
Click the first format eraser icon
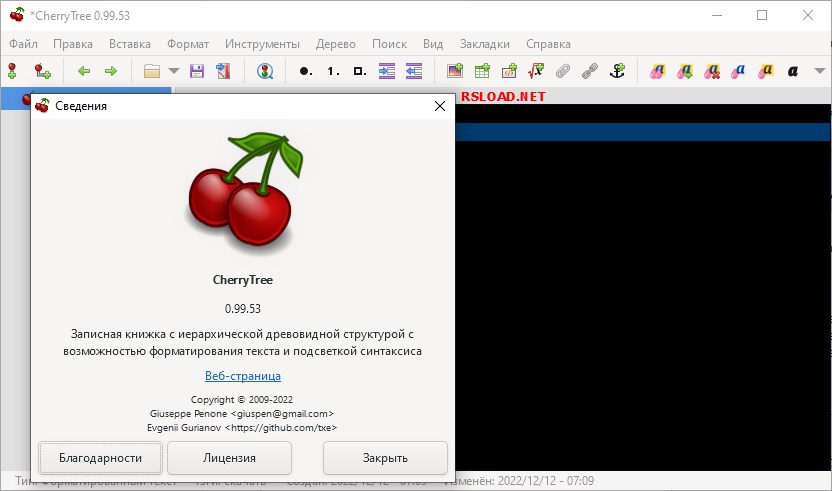[657, 71]
